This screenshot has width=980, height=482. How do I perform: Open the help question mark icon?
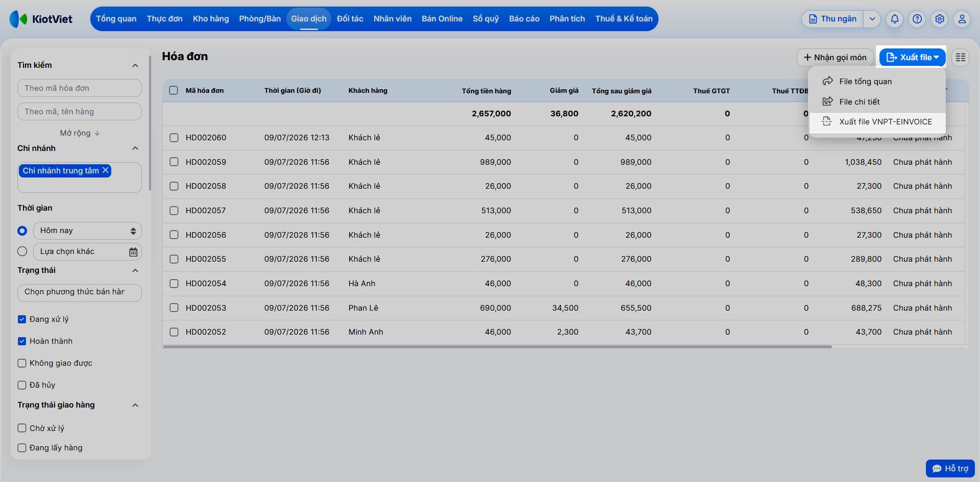pyautogui.click(x=917, y=19)
